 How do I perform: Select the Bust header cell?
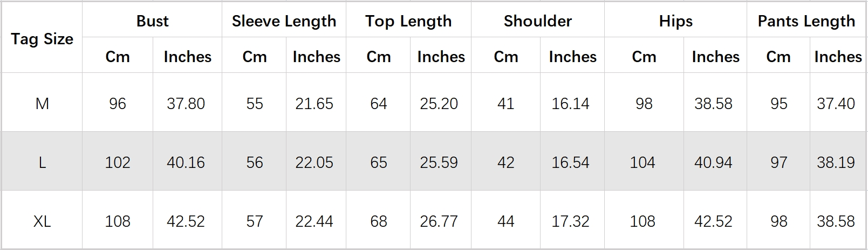click(x=152, y=21)
